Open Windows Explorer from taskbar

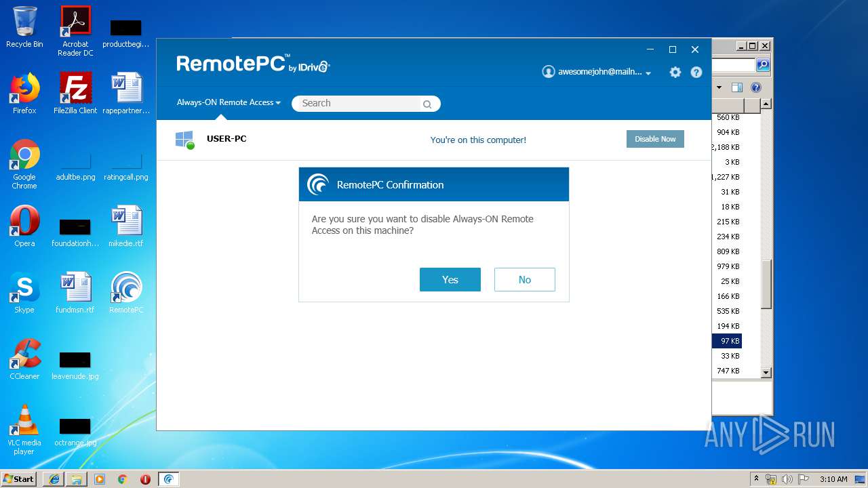[x=77, y=479]
